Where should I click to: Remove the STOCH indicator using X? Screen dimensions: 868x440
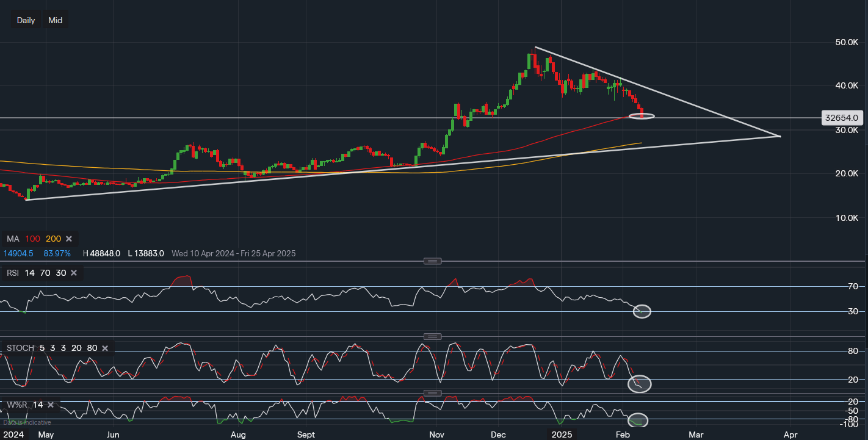pyautogui.click(x=105, y=348)
